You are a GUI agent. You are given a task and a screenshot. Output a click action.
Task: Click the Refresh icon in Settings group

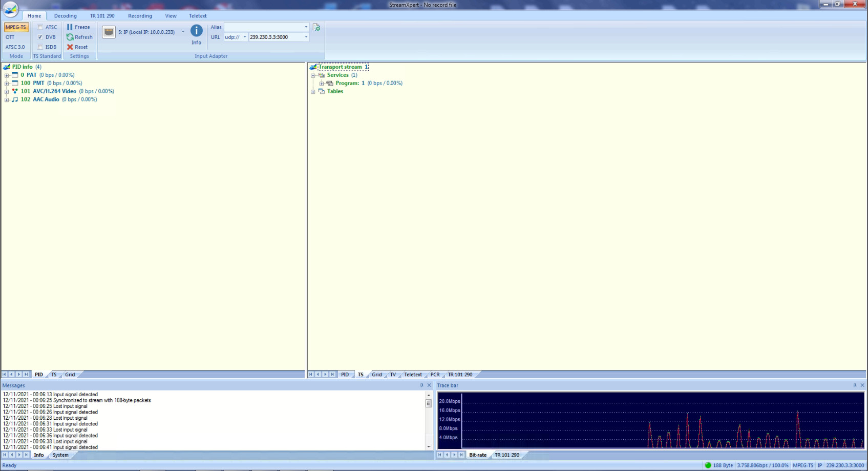(x=70, y=37)
